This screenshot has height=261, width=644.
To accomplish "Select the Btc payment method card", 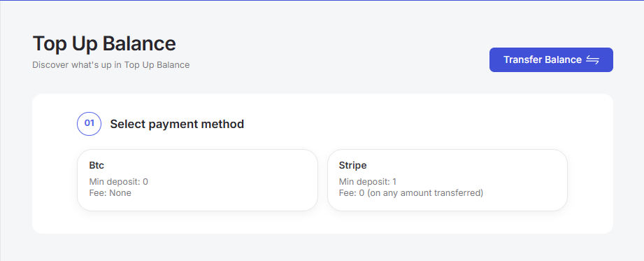I will 197,180.
